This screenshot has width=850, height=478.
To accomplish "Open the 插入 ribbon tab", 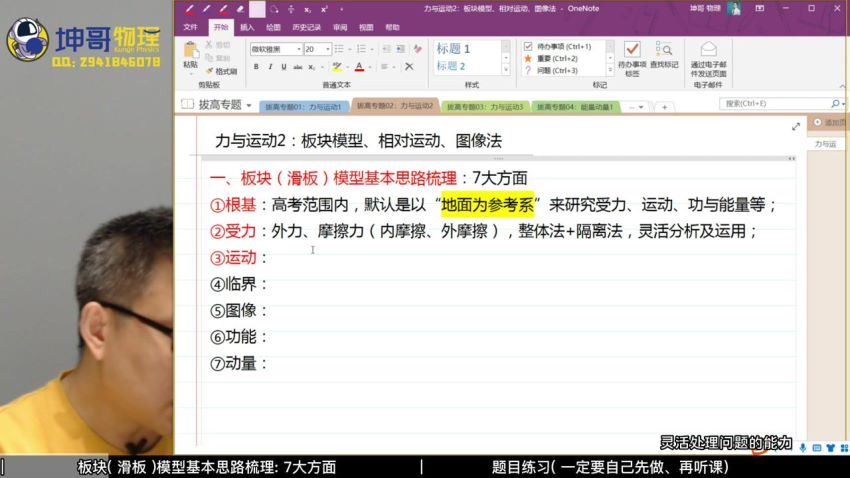I will tap(247, 28).
